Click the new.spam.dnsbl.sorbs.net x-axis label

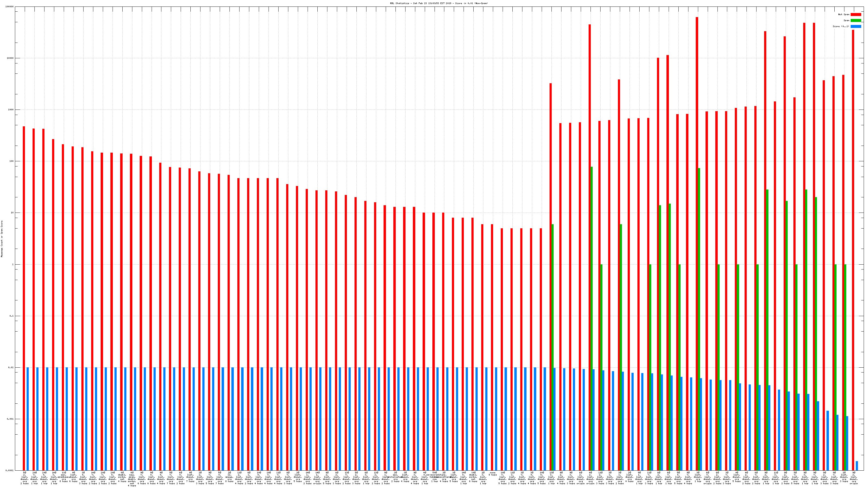(132, 479)
